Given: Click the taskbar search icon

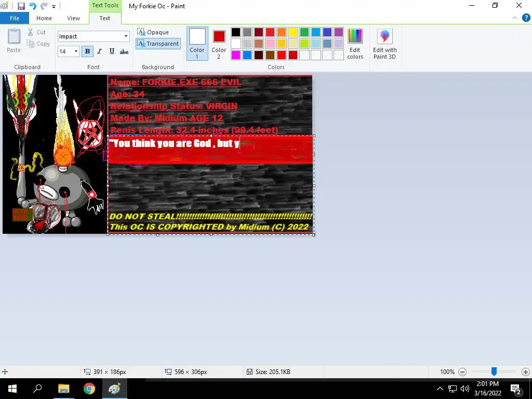Looking at the screenshot, I should click(37, 389).
